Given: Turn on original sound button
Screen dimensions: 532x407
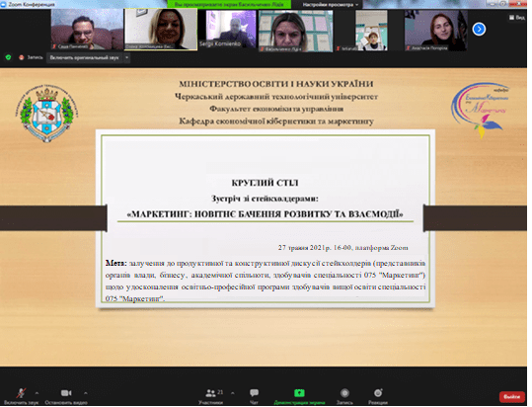Looking at the screenshot, I should 85,57.
